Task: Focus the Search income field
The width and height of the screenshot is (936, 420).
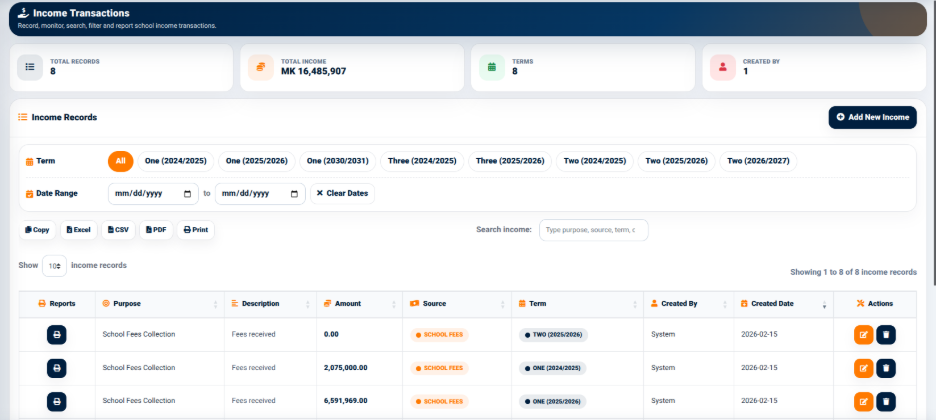Action: (593, 230)
